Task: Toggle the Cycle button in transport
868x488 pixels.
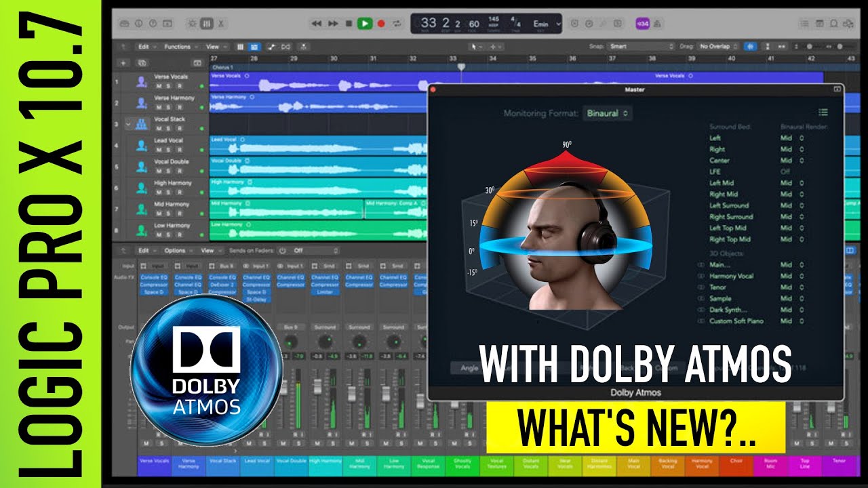Action: click(397, 23)
